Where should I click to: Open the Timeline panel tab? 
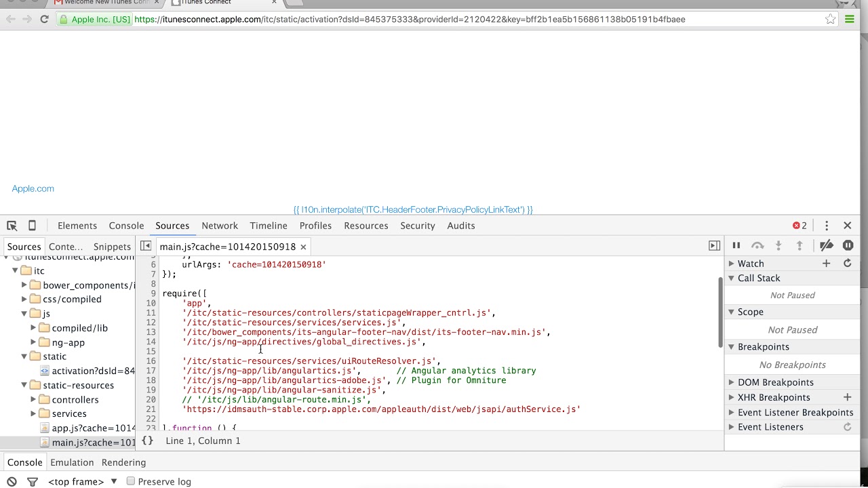pyautogui.click(x=269, y=226)
